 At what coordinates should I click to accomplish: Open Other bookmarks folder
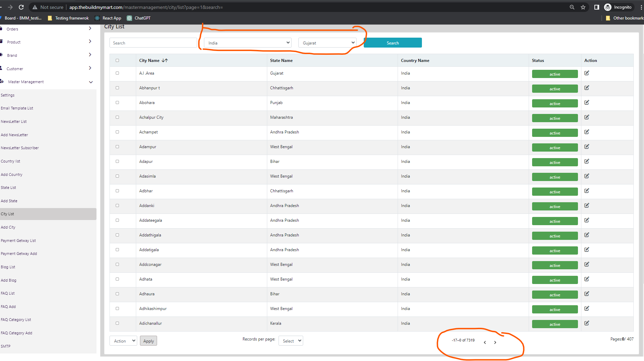624,18
